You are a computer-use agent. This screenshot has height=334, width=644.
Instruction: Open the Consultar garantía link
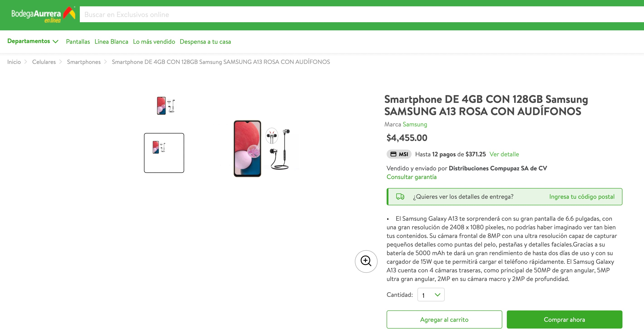point(411,177)
